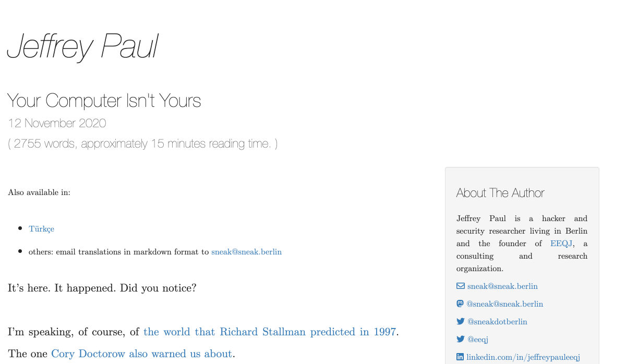The width and height of the screenshot is (626, 364).
Task: Click sneak@sneak.berlin link in translations list
Action: 246,252
